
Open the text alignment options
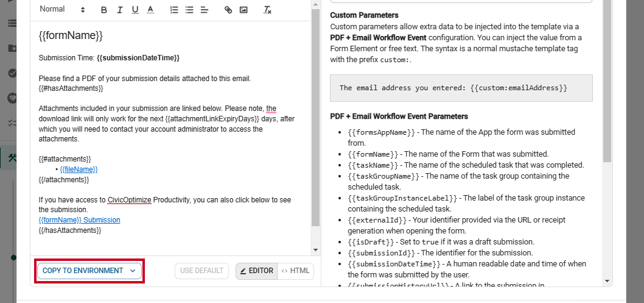tap(205, 10)
